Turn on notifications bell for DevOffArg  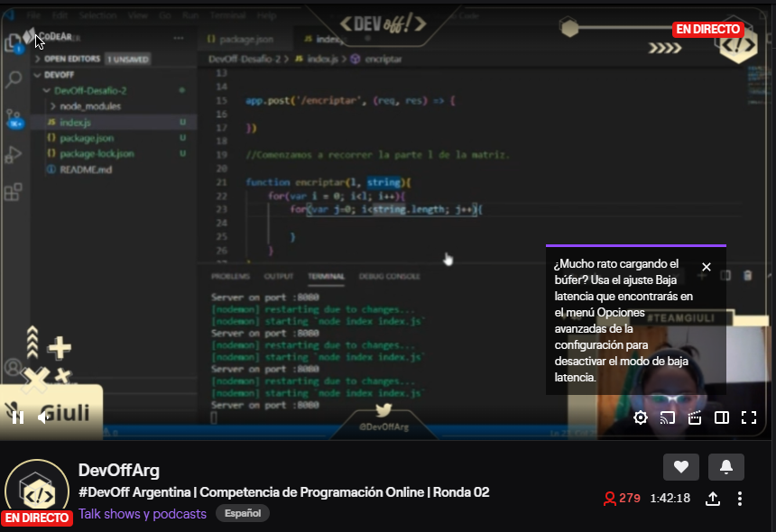726,467
